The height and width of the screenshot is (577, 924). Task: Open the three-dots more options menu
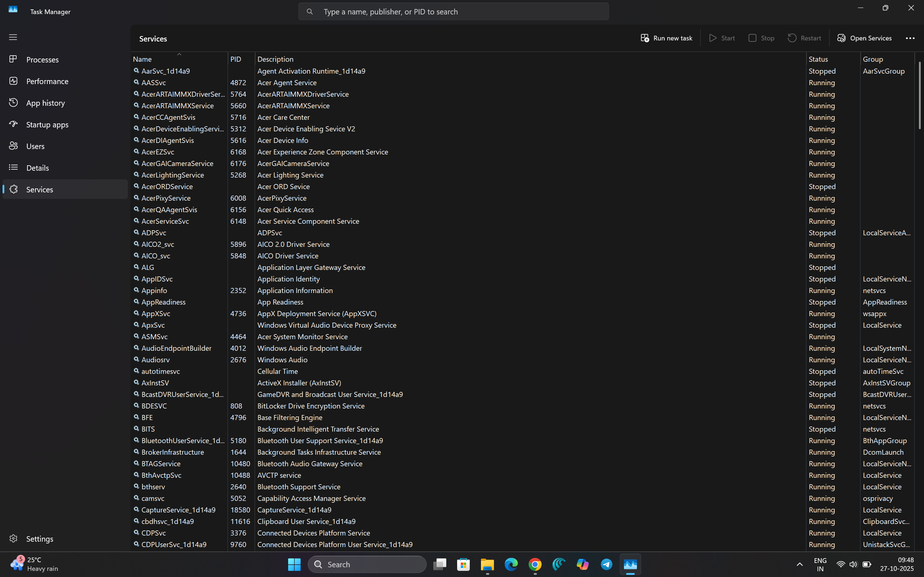[x=910, y=38]
